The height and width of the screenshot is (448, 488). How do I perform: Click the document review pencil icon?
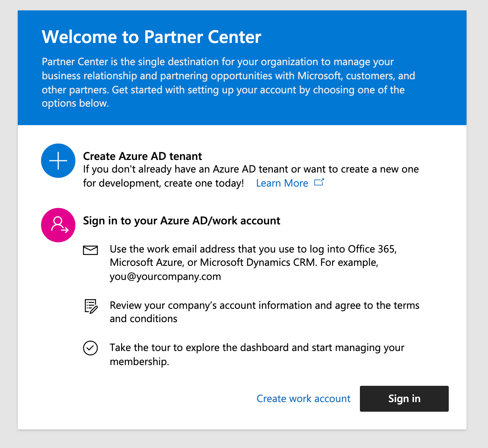coord(91,306)
